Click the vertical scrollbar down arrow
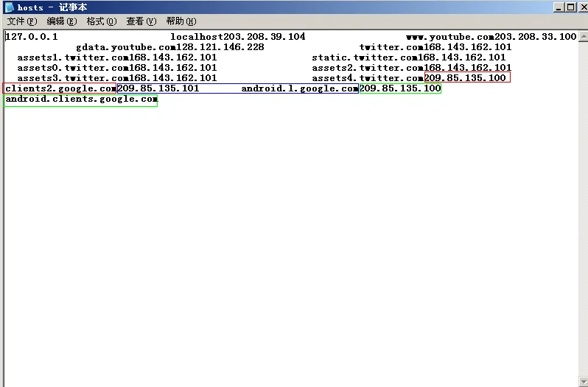Viewport: 588px width, 387px height. (x=584, y=382)
